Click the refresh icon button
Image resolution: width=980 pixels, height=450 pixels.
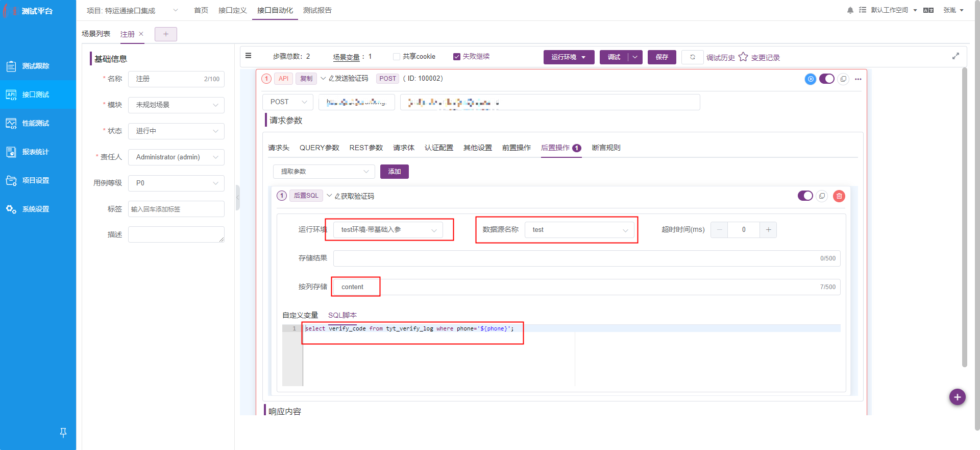click(x=693, y=57)
